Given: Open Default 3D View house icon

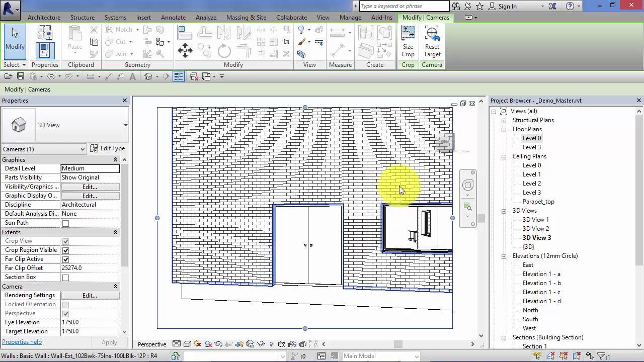Looking at the screenshot, I should click(148, 76).
